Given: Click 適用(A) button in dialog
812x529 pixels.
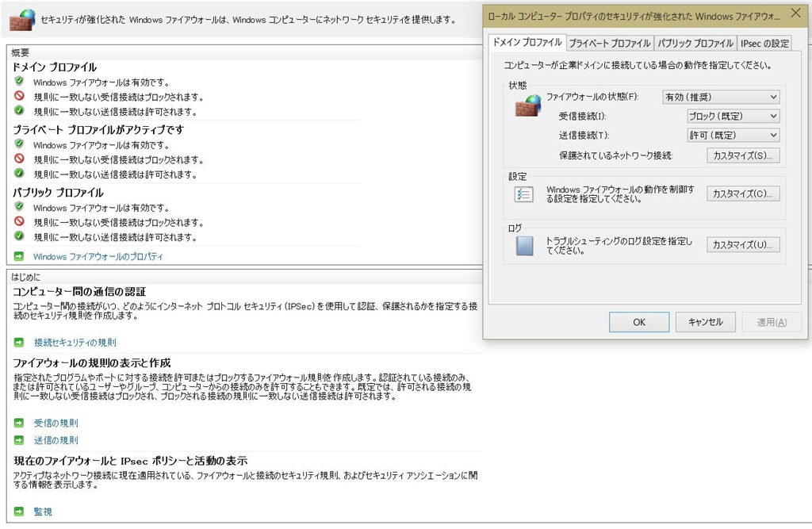Looking at the screenshot, I should point(772,322).
